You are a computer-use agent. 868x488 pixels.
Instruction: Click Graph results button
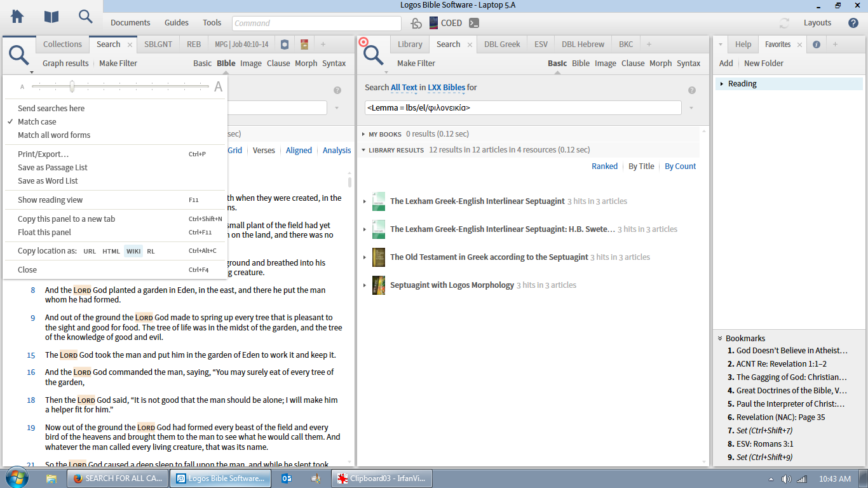point(65,64)
